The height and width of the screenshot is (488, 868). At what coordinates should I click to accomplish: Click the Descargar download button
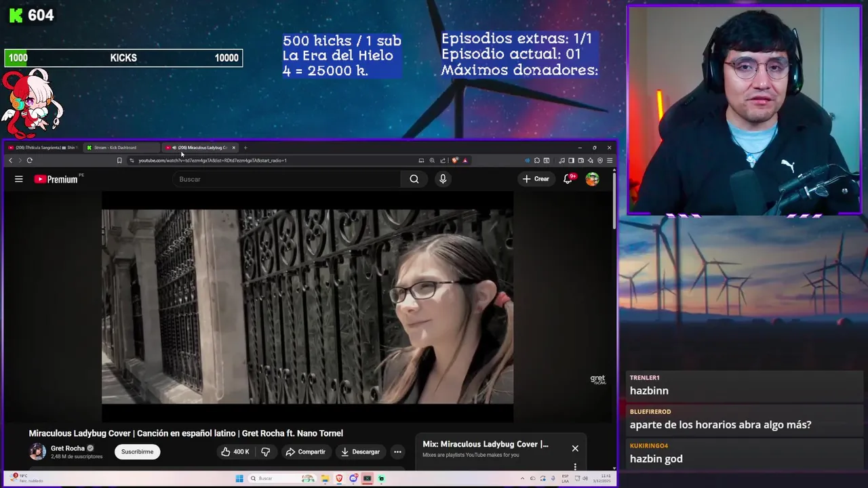pos(360,451)
